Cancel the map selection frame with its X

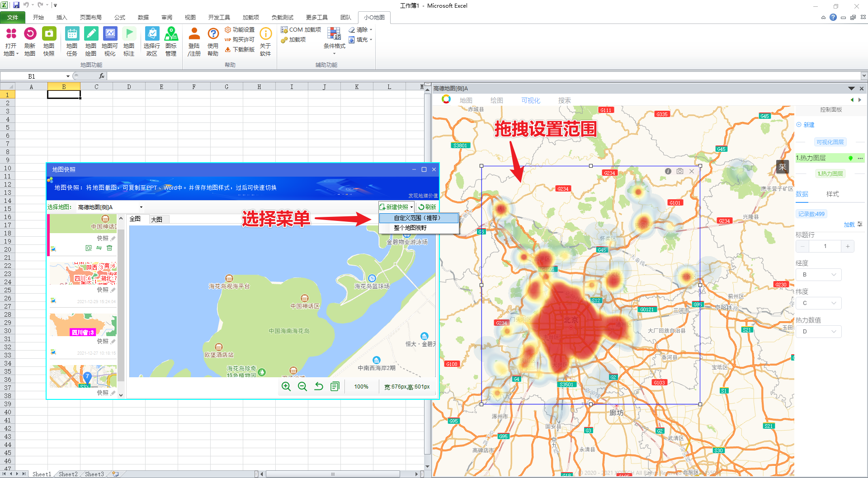[x=692, y=171]
